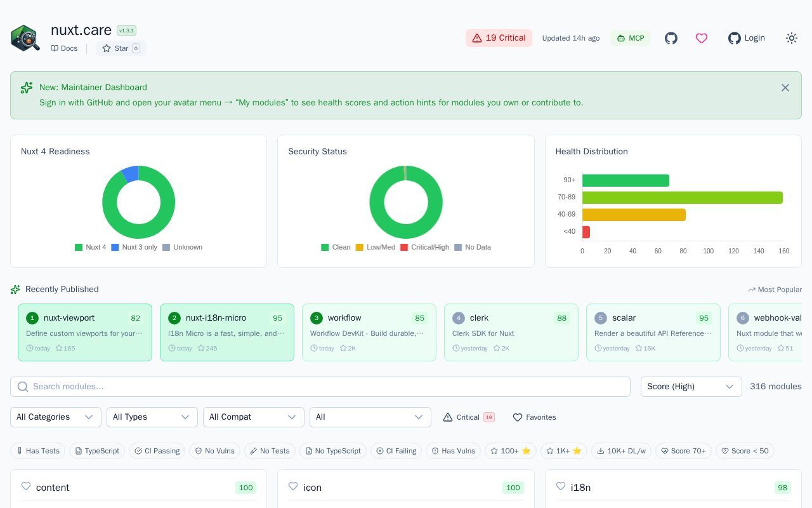The width and height of the screenshot is (812, 508).
Task: Click the 40-69 health distribution bar
Action: pos(634,215)
